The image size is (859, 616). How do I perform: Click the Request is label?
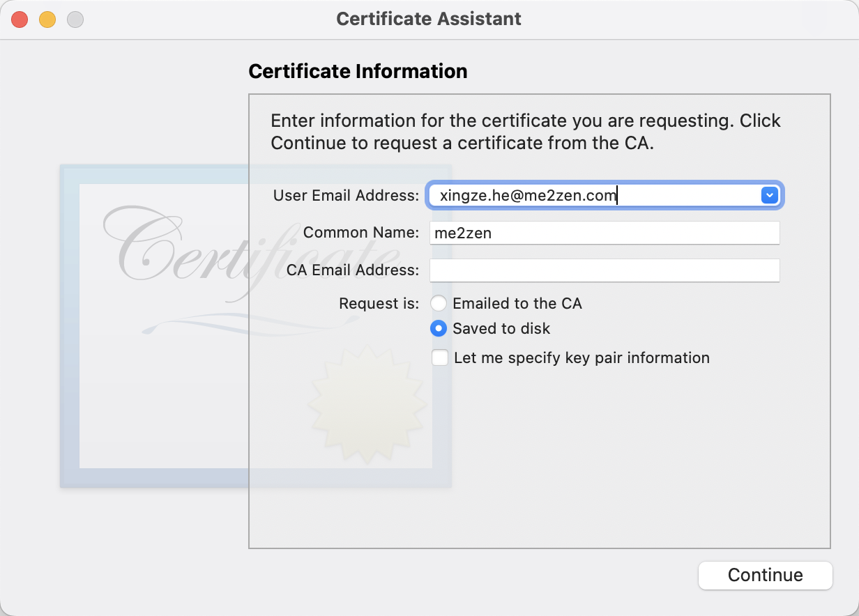tap(379, 304)
